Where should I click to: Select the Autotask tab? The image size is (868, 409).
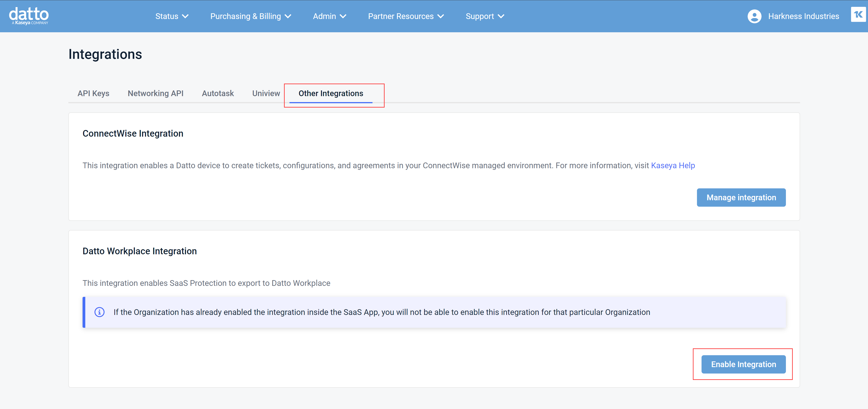(x=218, y=93)
